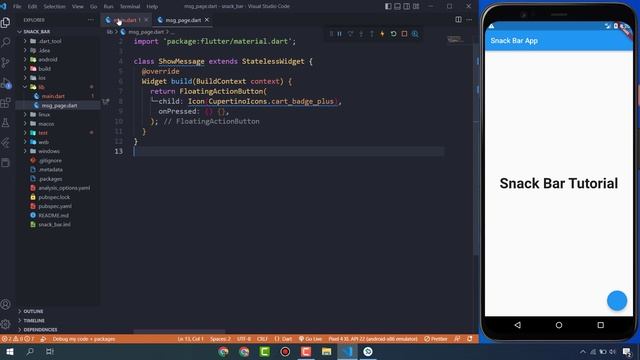
Task: Open the Manage gear in activity bar
Action: point(6,324)
